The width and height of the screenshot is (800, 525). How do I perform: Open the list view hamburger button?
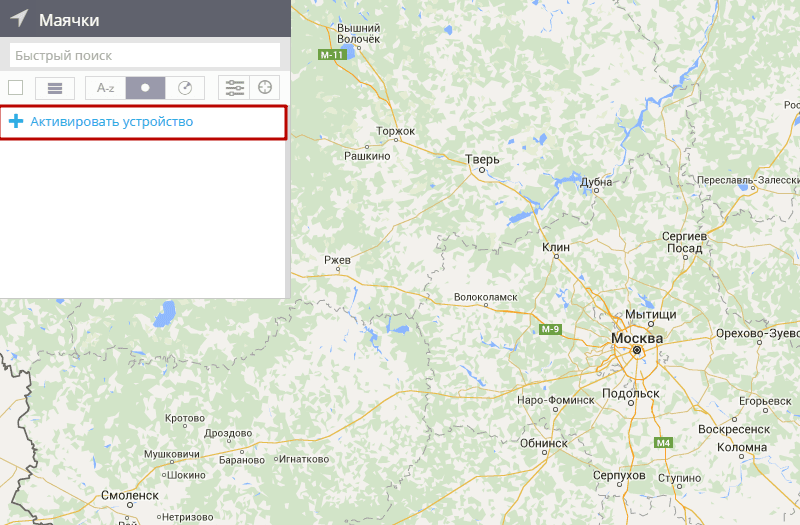55,88
